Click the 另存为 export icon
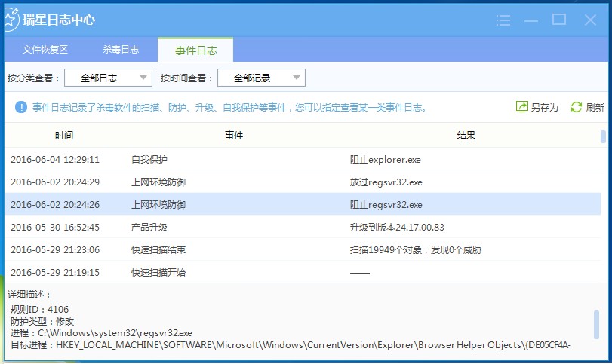The height and width of the screenshot is (364, 612). (x=522, y=107)
